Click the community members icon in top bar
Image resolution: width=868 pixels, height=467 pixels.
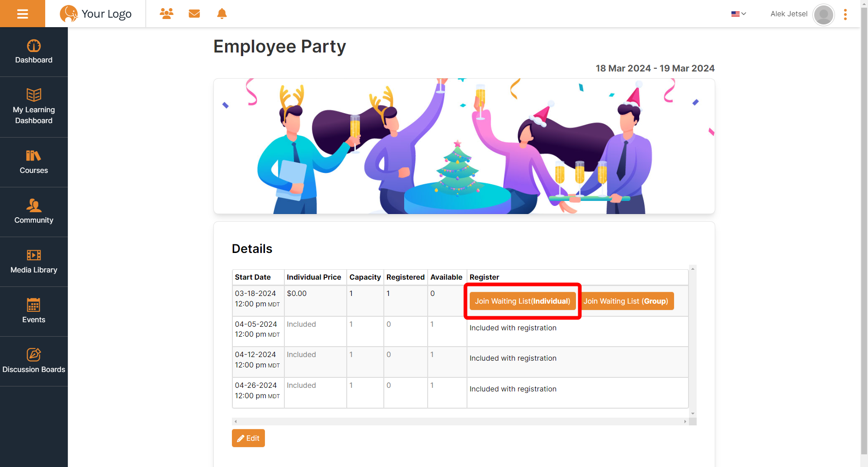166,14
